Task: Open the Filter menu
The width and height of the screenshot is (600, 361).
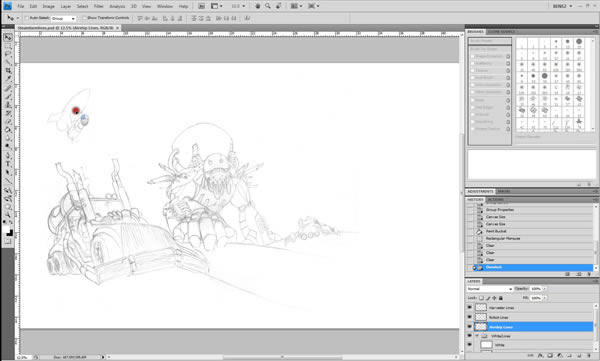Action: [x=98, y=7]
